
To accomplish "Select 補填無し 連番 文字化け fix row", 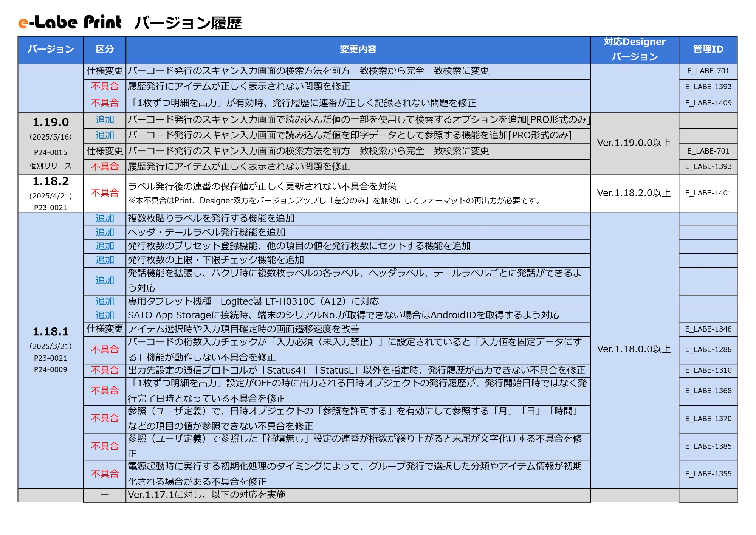I will (358, 447).
